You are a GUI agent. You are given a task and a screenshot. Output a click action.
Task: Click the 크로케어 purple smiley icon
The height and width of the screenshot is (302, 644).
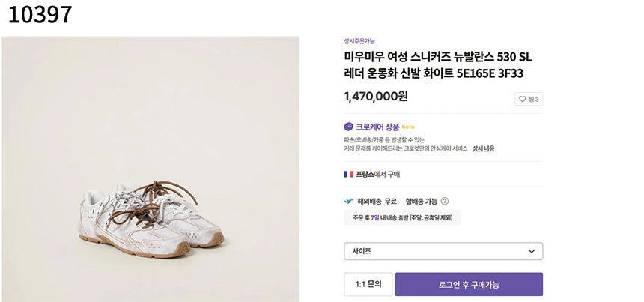pyautogui.click(x=348, y=127)
